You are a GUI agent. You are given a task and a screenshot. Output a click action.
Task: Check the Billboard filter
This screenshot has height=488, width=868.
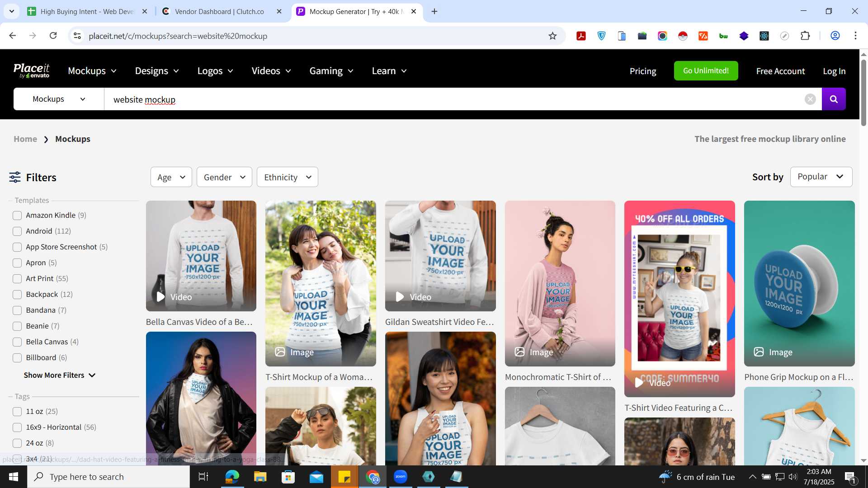pos(17,357)
